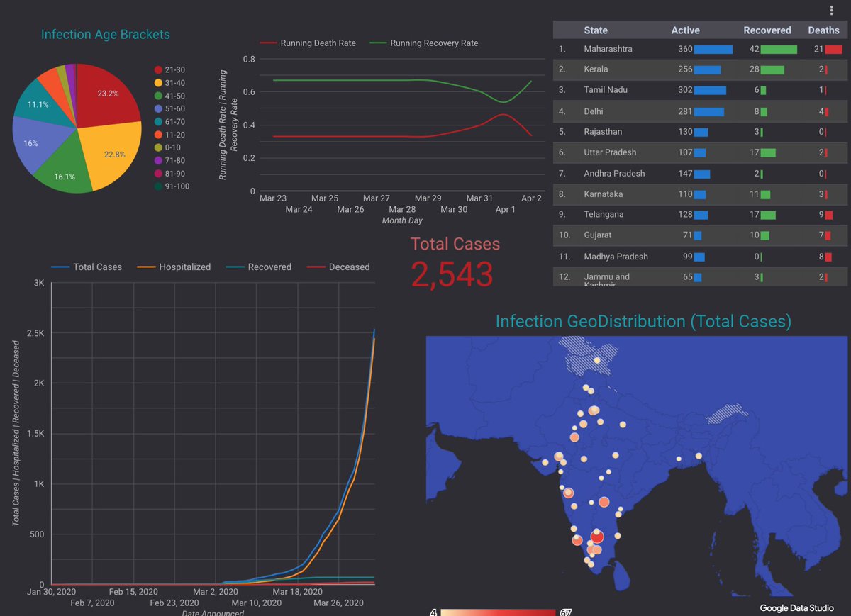Select the Rajasthan table row
The height and width of the screenshot is (616, 851).
point(700,132)
